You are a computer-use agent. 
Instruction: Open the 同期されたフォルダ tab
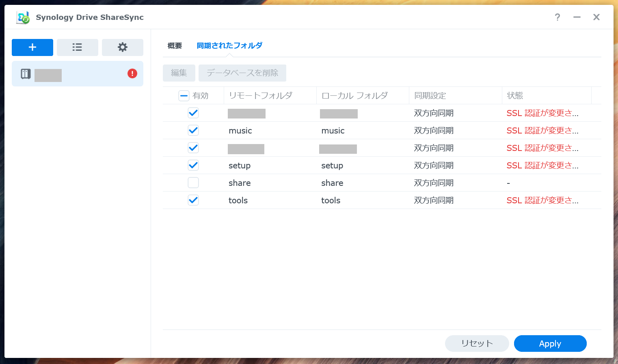point(229,45)
